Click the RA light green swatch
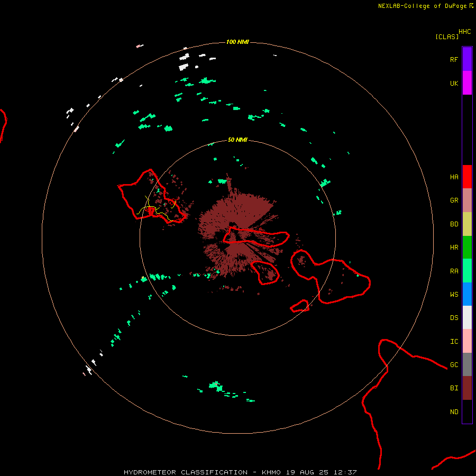Image resolution: width=476 pixels, height=476 pixels. 467,271
